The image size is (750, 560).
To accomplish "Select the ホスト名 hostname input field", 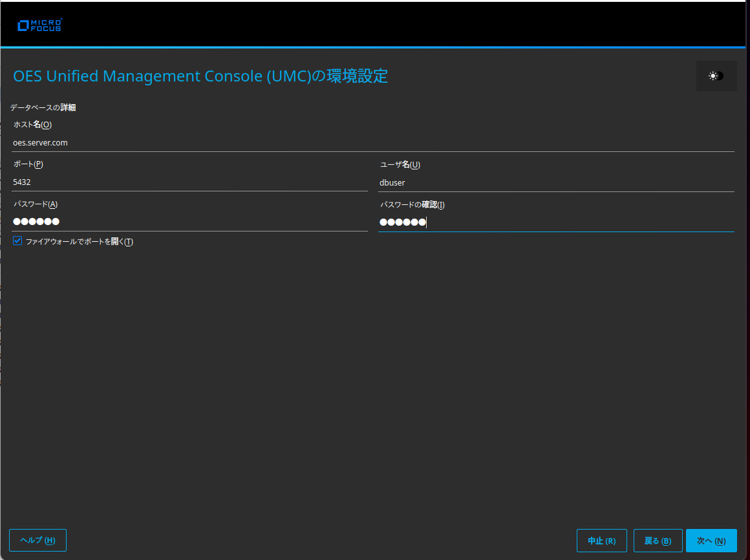I will tap(194, 142).
